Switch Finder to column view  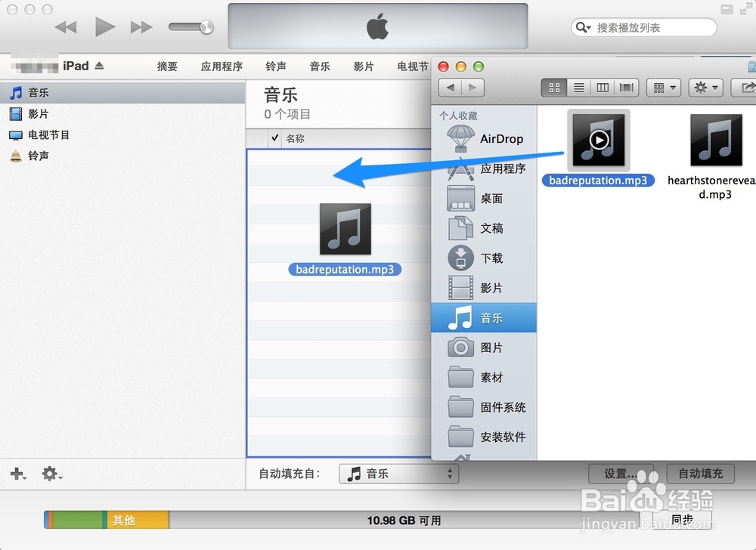click(x=603, y=88)
